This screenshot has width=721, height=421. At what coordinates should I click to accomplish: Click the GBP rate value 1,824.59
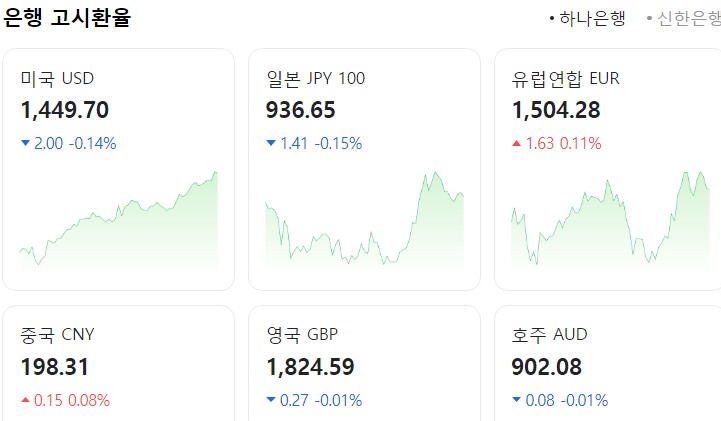310,367
